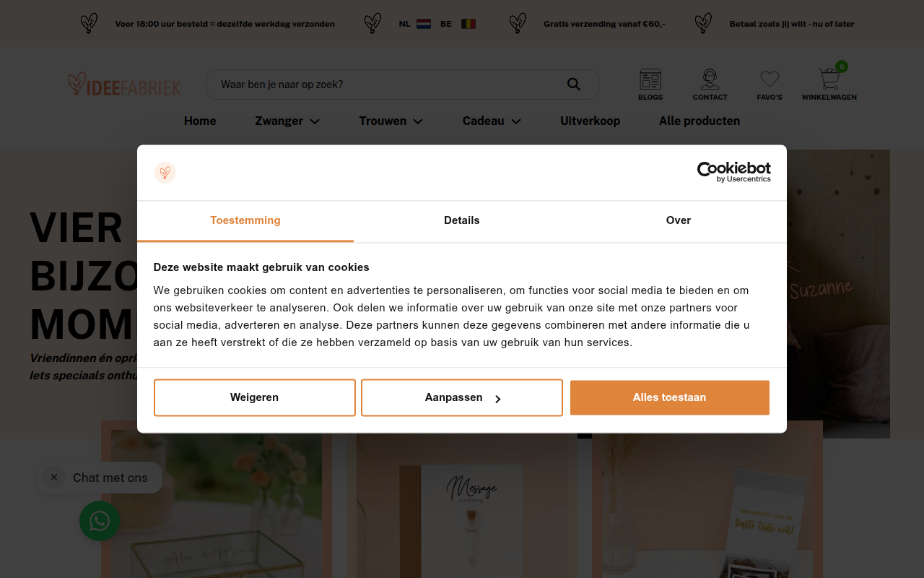The height and width of the screenshot is (578, 924).
Task: Open the Alle producten menu item
Action: (x=699, y=121)
